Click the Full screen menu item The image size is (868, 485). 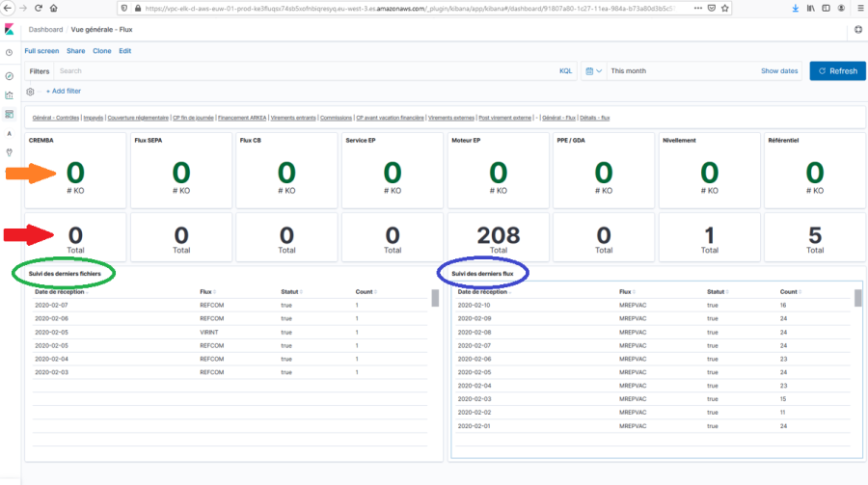coord(42,50)
